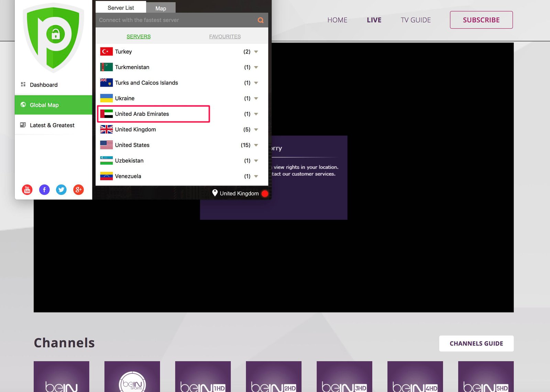Select the Venezuela row text

click(x=128, y=176)
